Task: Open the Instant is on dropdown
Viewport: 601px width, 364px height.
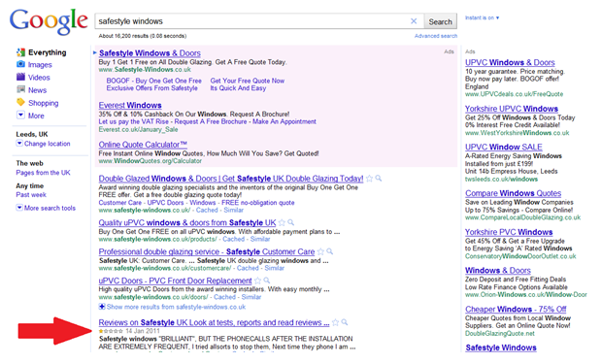Action: coord(482,17)
